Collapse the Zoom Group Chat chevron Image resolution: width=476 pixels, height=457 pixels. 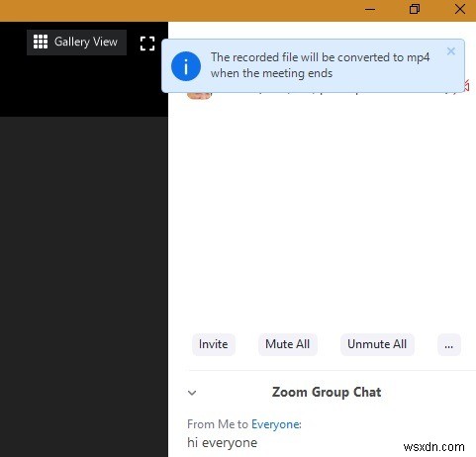point(192,393)
